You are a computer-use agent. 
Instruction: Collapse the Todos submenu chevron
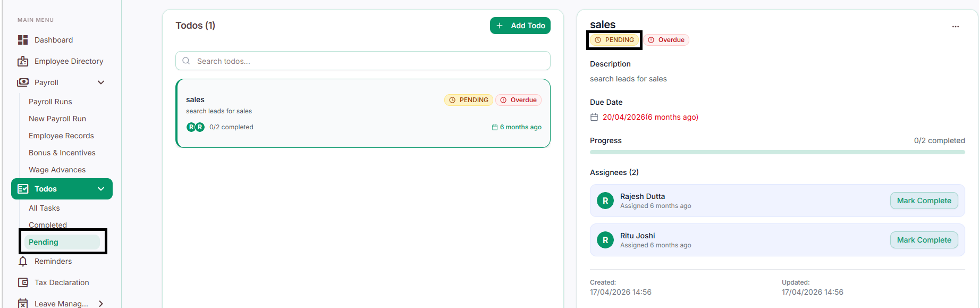click(101, 189)
